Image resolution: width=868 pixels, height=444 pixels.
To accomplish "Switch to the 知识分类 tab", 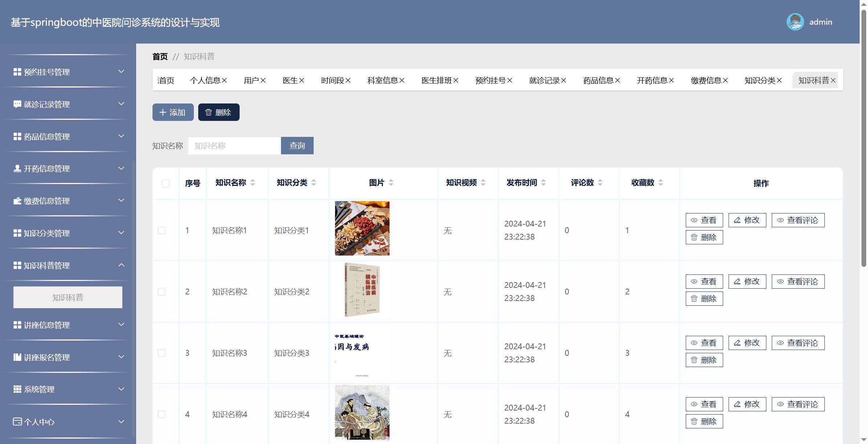I will pyautogui.click(x=760, y=80).
